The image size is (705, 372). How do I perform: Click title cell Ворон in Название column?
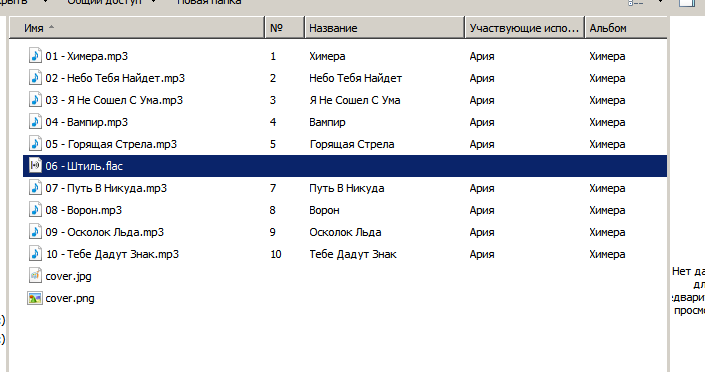click(324, 211)
